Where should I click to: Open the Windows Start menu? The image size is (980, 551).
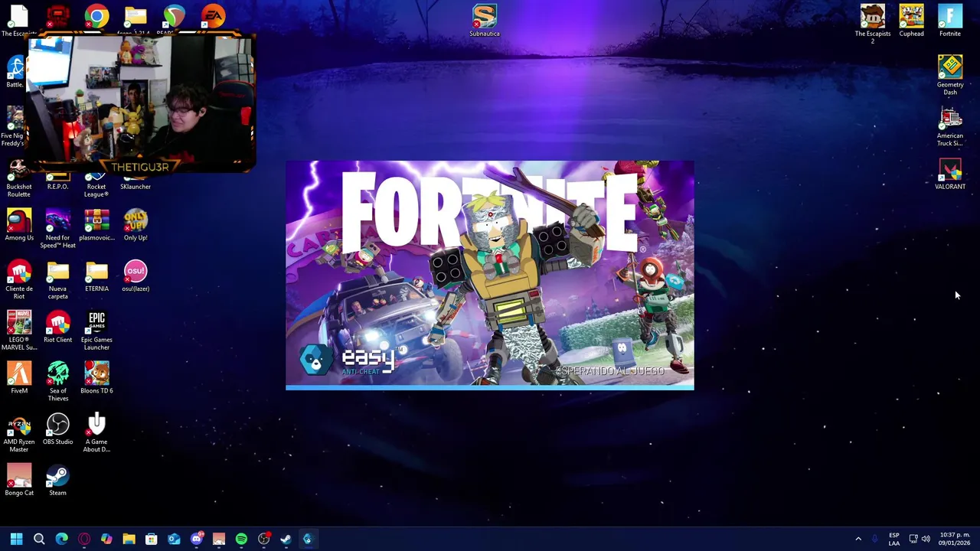(x=16, y=539)
